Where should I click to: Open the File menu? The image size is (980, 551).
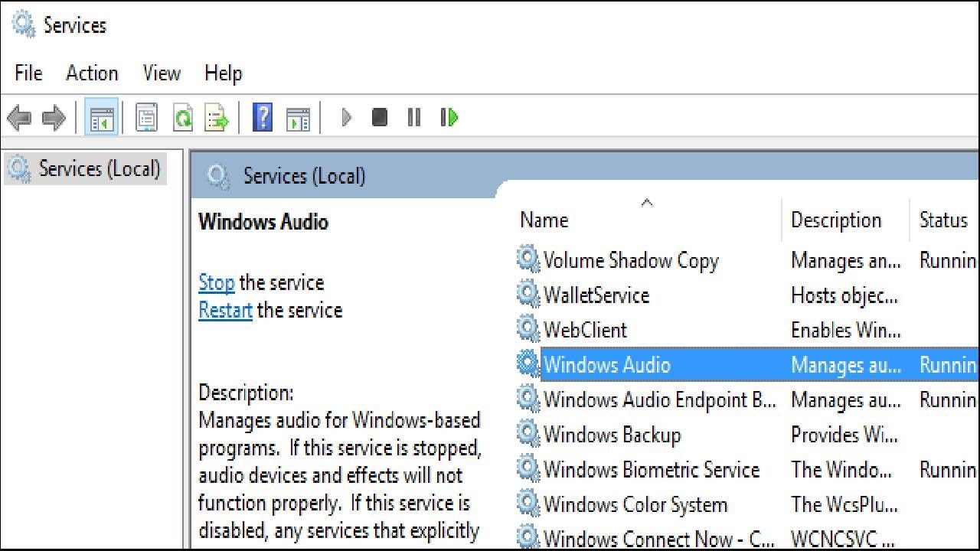click(x=28, y=73)
